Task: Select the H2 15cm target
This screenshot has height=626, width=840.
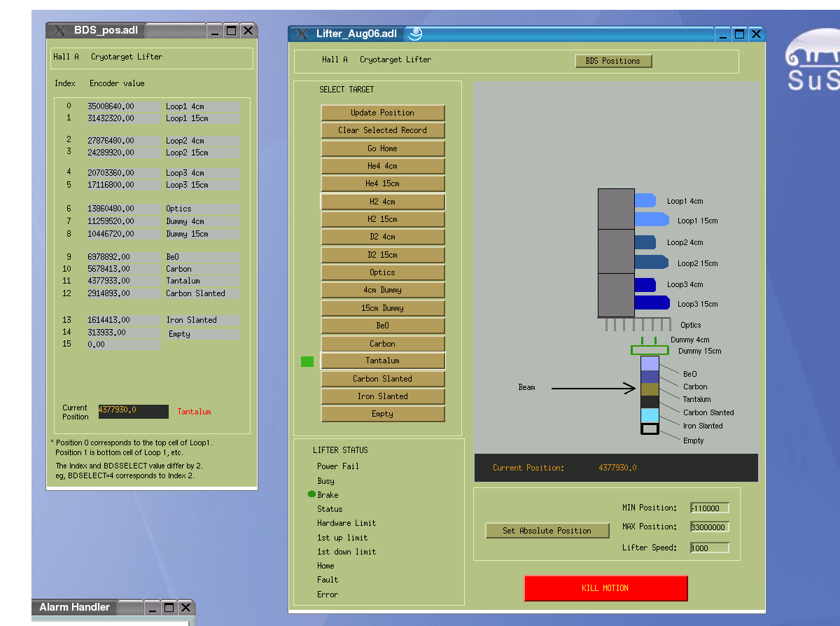Action: coord(383,219)
